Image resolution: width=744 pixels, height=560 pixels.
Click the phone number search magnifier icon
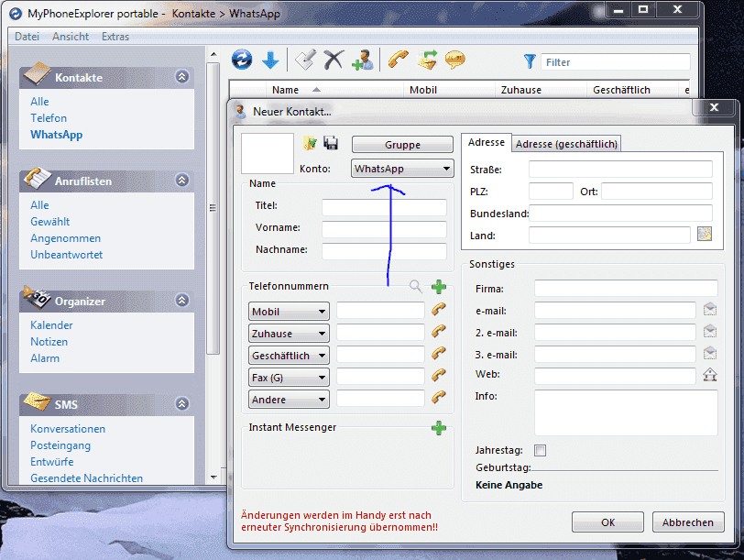coord(416,286)
